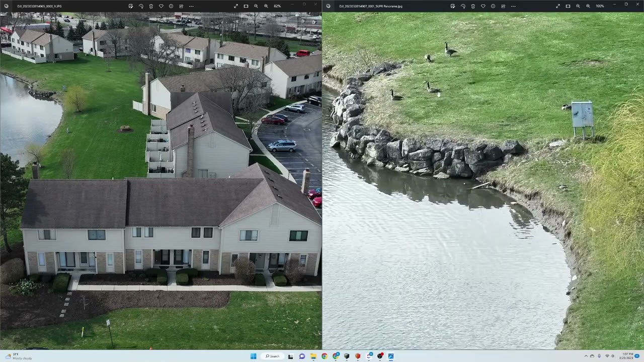The image size is (644, 362).
Task: Enter full screen in left Photos window
Action: point(236,6)
